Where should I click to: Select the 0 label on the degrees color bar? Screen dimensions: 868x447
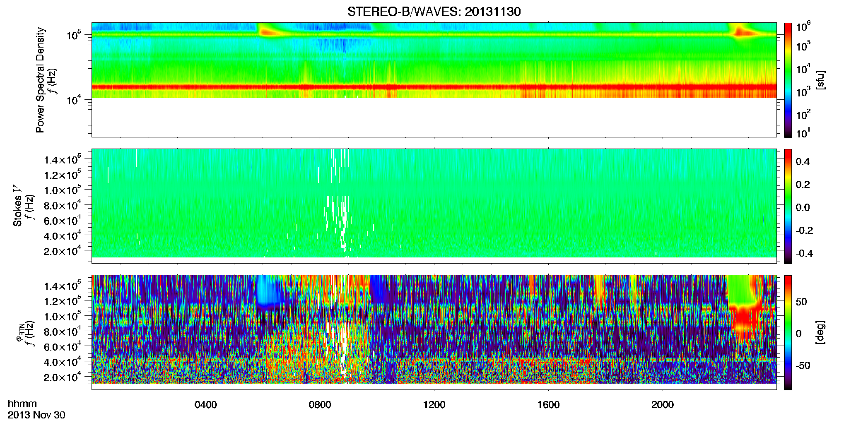tap(798, 334)
